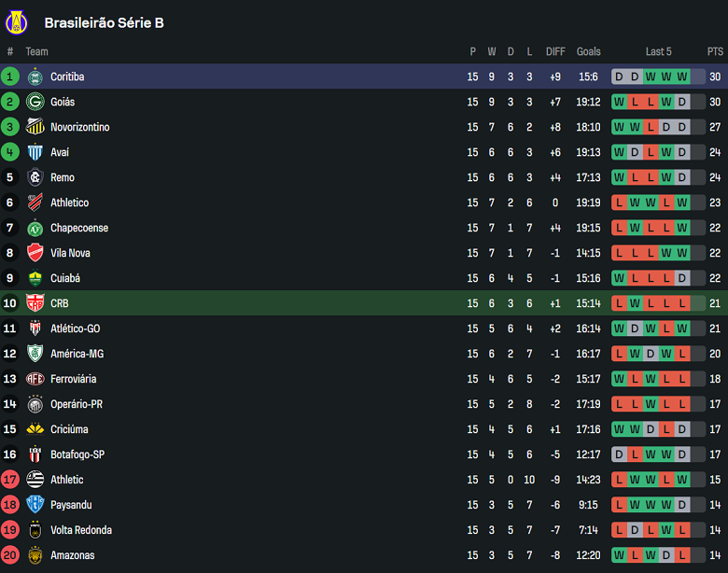This screenshot has height=573, width=728.
Task: Click the Coritiba team crest
Action: pyautogui.click(x=35, y=77)
